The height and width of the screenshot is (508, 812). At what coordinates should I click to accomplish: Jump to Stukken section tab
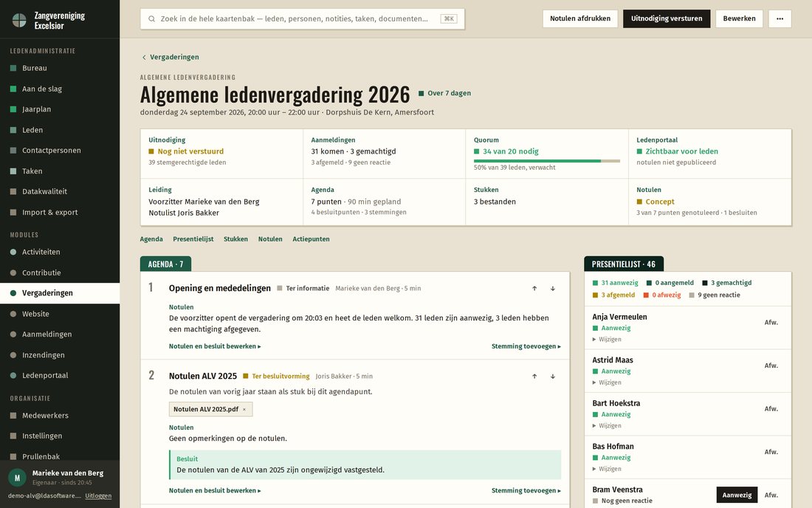(235, 239)
